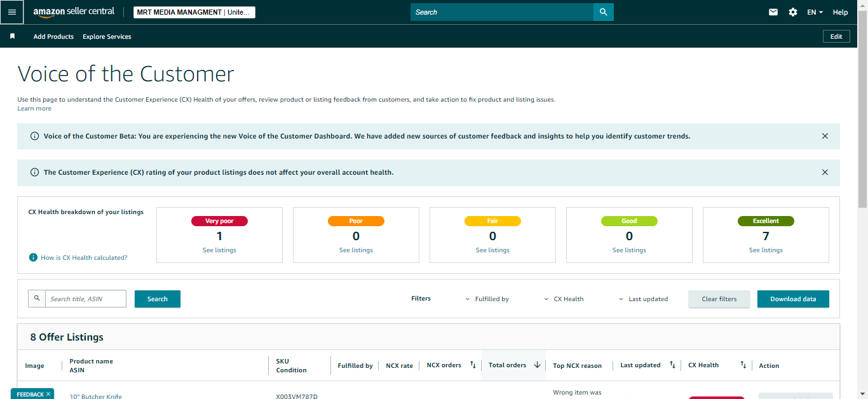Viewport: 868px width, 399px height.
Task: Click the Download data button
Action: tap(793, 299)
